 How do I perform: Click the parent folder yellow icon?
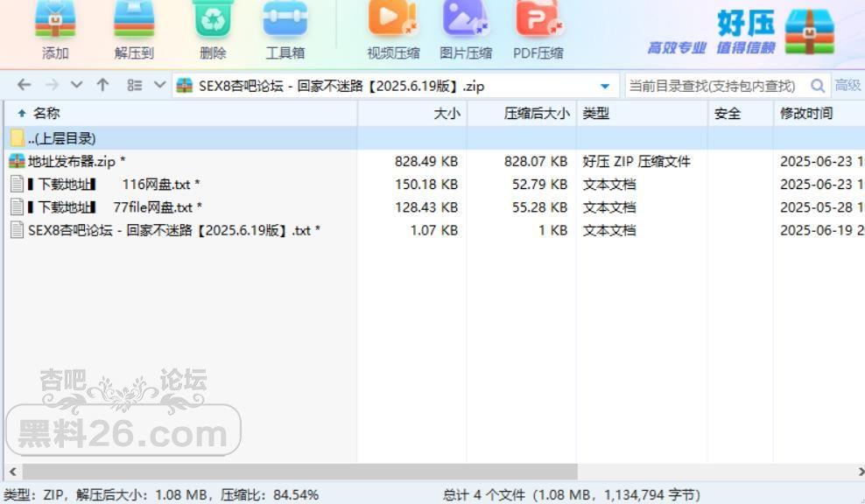pos(18,138)
